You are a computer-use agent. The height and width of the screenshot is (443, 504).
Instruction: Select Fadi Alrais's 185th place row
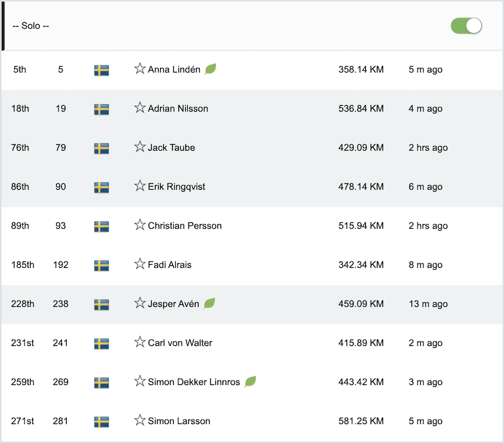pyautogui.click(x=252, y=265)
